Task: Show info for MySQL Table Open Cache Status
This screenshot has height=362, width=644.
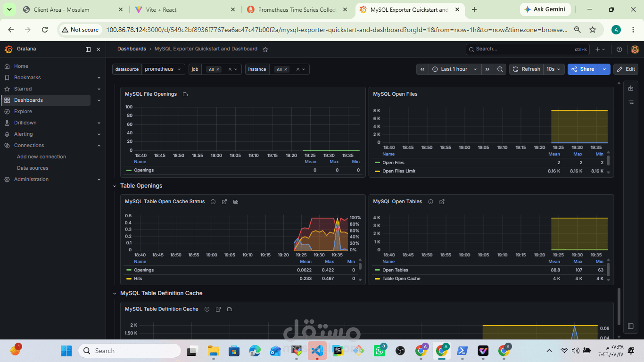Action: click(x=213, y=202)
